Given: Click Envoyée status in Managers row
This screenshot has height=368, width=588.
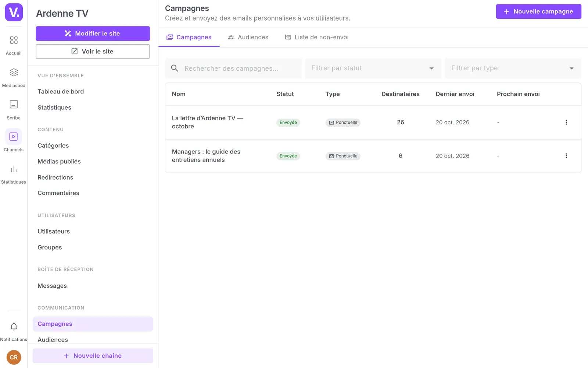Looking at the screenshot, I should click(288, 156).
